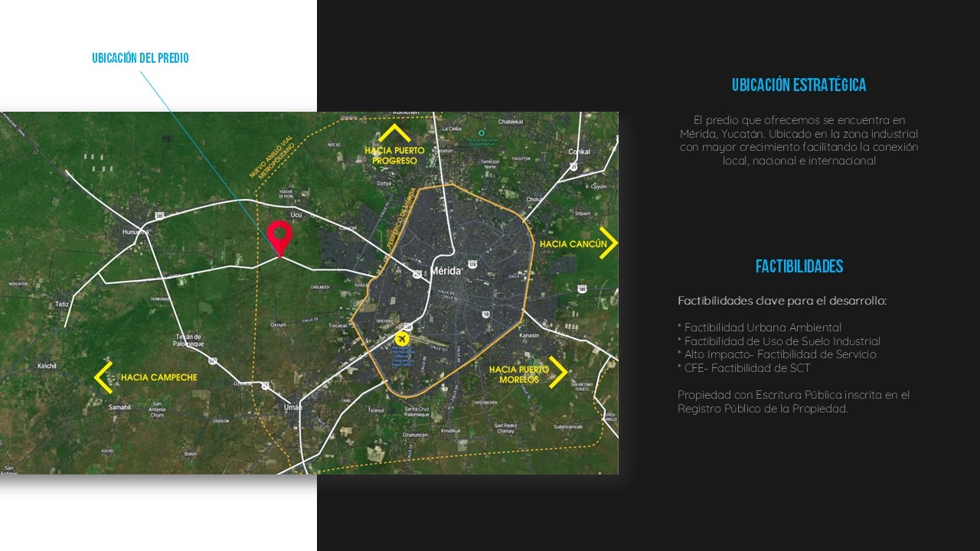Click the 'Umán' town label
This screenshot has width=980, height=551.
pos(293,407)
